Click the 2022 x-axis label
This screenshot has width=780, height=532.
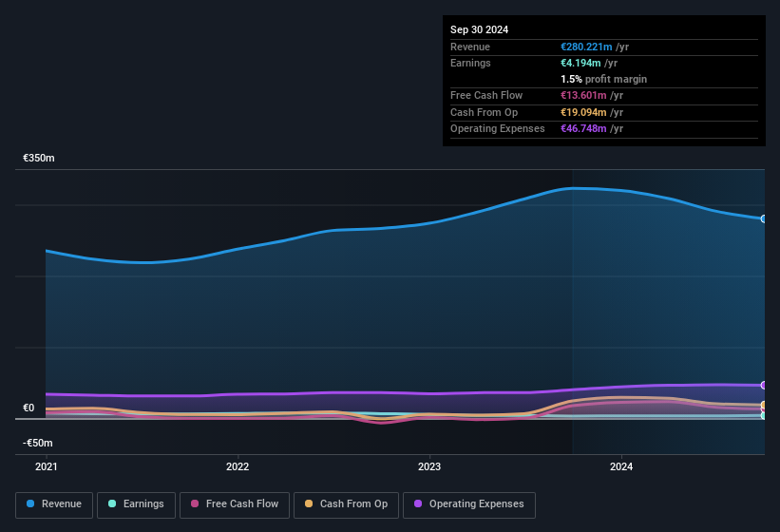238,466
